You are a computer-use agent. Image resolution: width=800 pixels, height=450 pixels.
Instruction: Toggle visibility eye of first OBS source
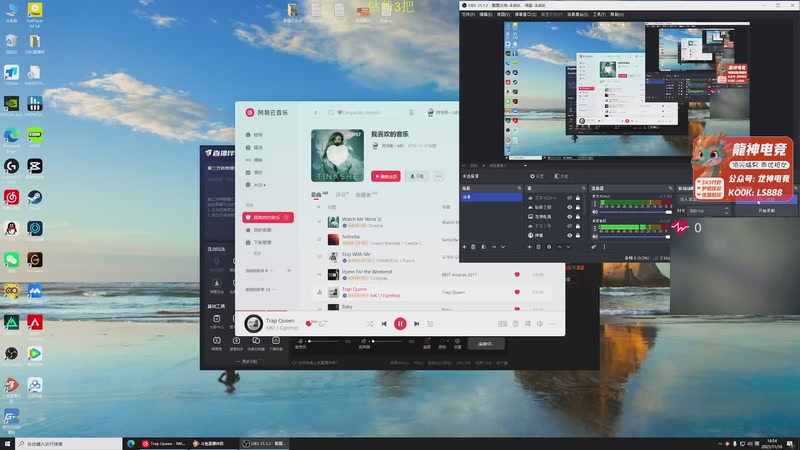(569, 198)
